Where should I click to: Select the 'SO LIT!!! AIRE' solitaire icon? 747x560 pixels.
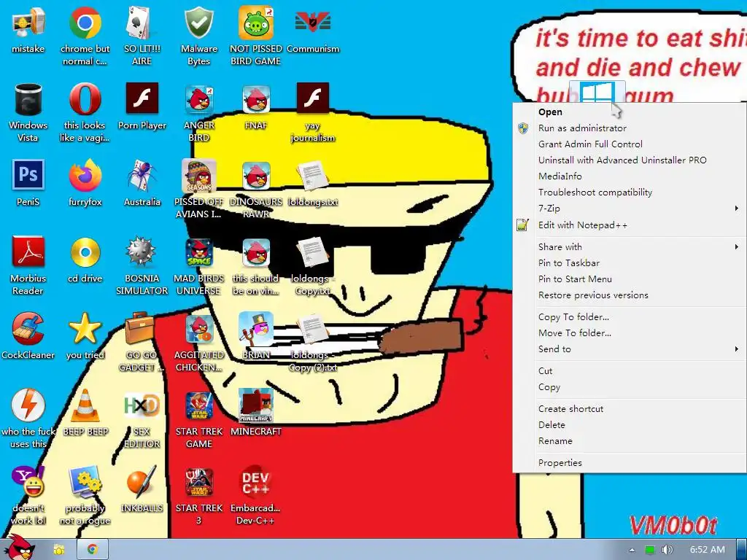(142, 23)
